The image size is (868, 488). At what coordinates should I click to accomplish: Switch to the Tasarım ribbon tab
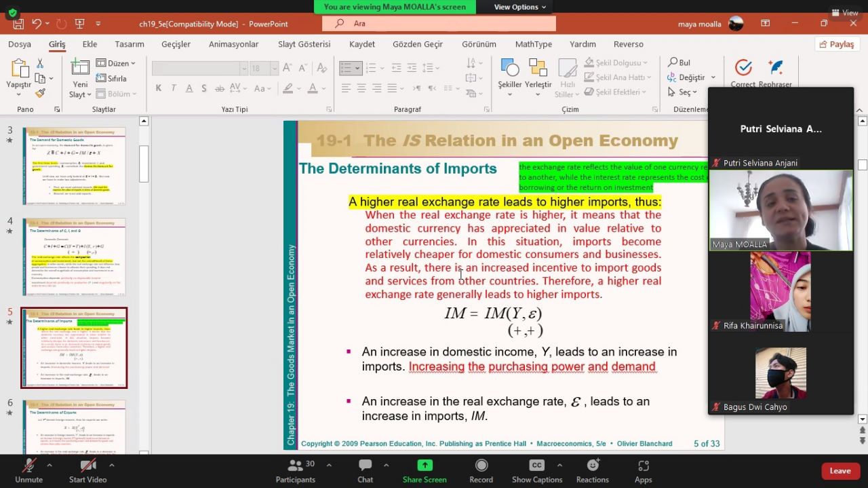point(130,44)
